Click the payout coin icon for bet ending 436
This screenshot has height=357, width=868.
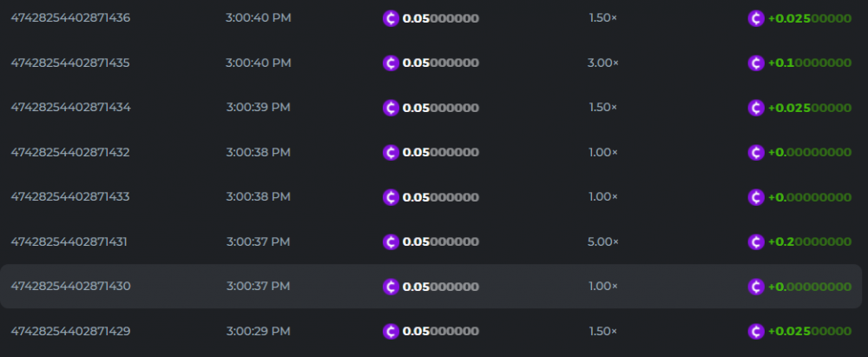tap(757, 17)
